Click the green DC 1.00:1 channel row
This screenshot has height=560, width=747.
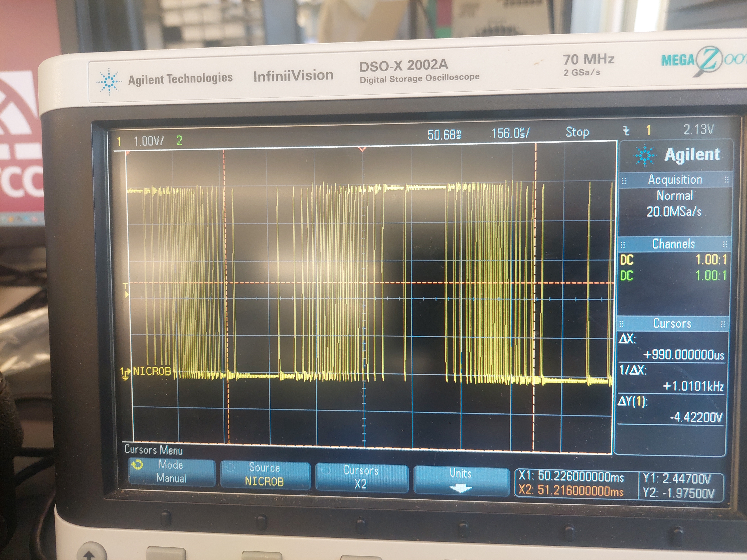tap(673, 276)
